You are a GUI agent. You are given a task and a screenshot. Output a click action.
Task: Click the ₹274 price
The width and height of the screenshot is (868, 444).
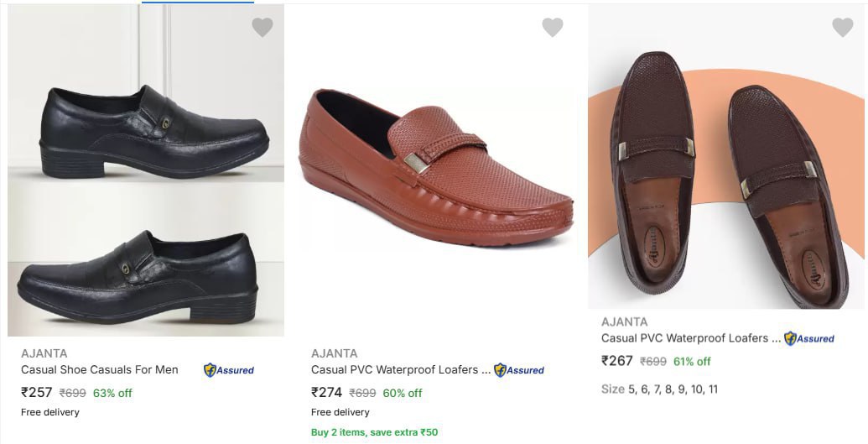tap(327, 392)
